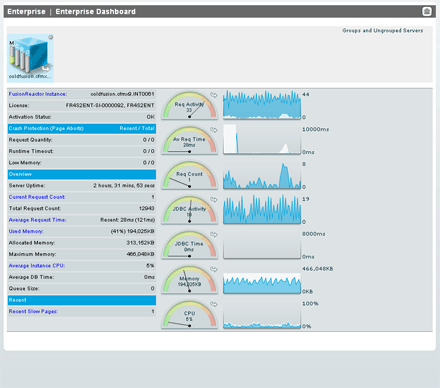Click the arrow icon beside Av Req Time gauge
The image size is (440, 388).
pyautogui.click(x=214, y=130)
